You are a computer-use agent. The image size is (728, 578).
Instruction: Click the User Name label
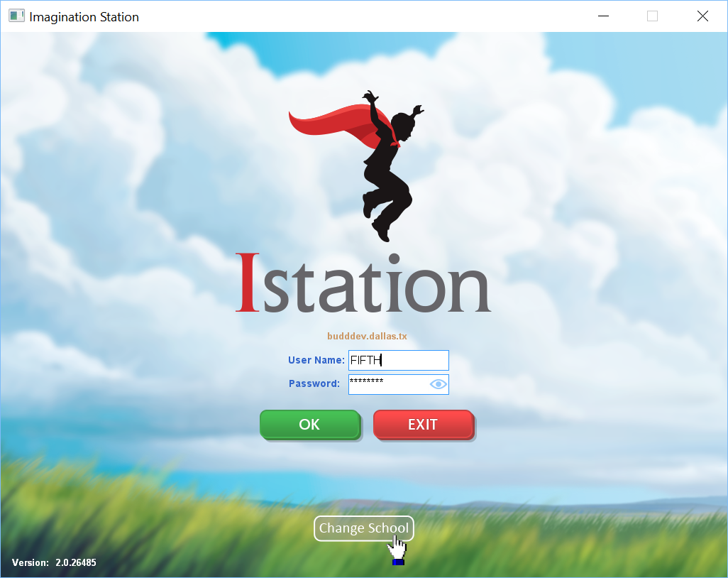pyautogui.click(x=316, y=360)
